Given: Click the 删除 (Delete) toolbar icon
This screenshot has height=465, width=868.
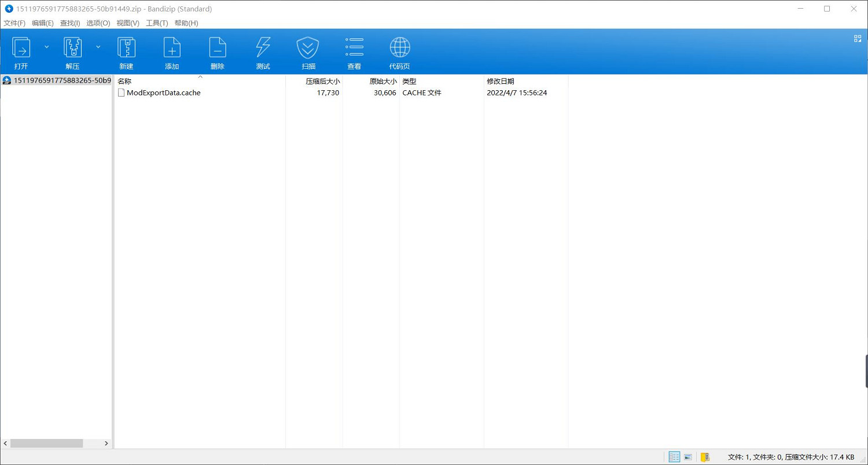Looking at the screenshot, I should point(218,53).
